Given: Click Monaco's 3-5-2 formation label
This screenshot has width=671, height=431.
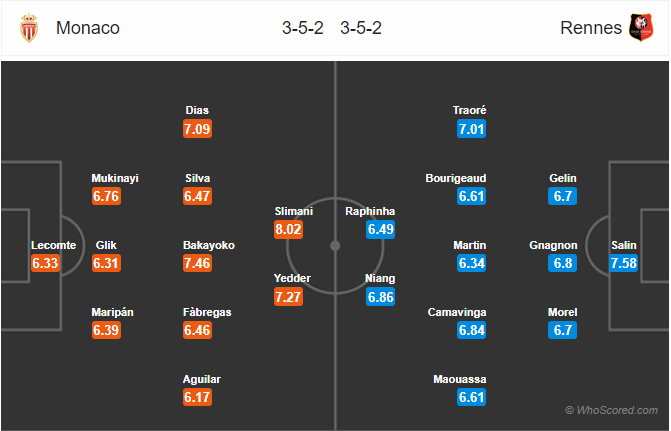Looking at the screenshot, I should (303, 28).
